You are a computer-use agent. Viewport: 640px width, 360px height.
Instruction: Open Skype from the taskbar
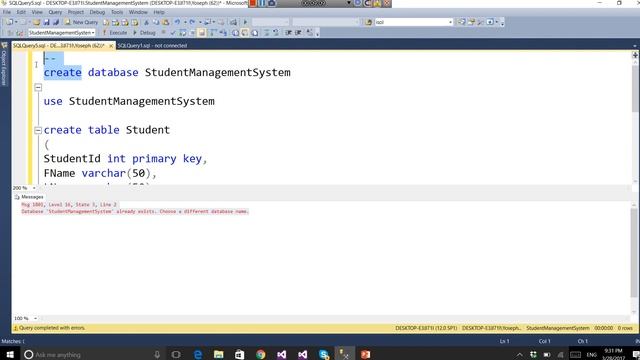(324, 354)
